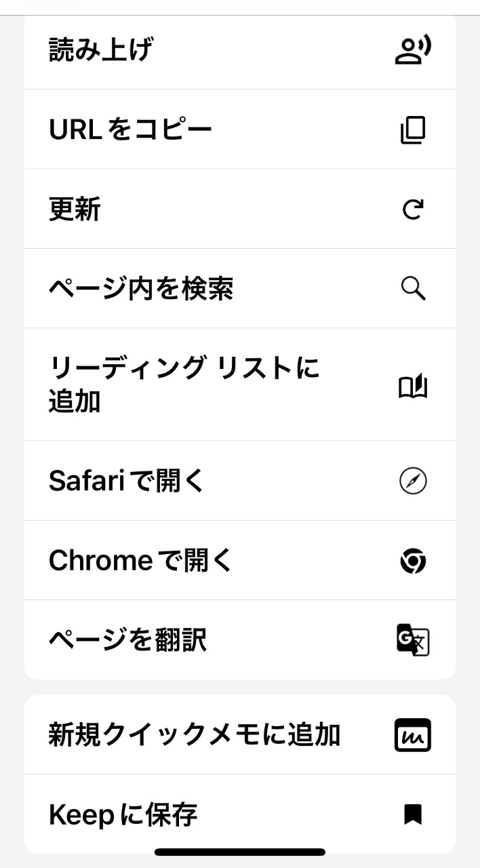Select ページを翻訳 menu entry
Image resolution: width=480 pixels, height=868 pixels.
pos(127,640)
